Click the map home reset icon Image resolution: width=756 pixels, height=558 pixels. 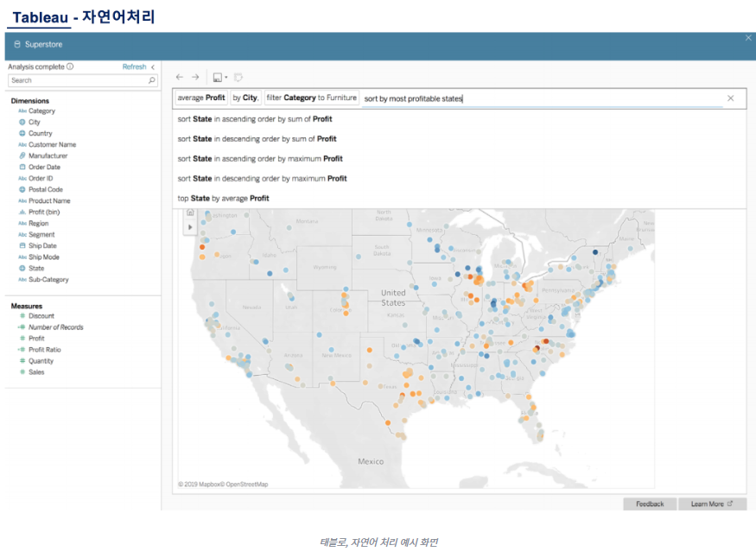pos(190,212)
